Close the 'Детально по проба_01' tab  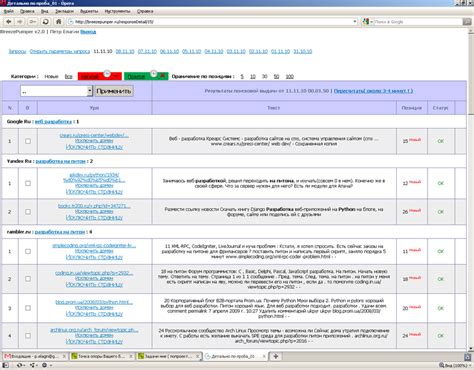click(x=264, y=356)
